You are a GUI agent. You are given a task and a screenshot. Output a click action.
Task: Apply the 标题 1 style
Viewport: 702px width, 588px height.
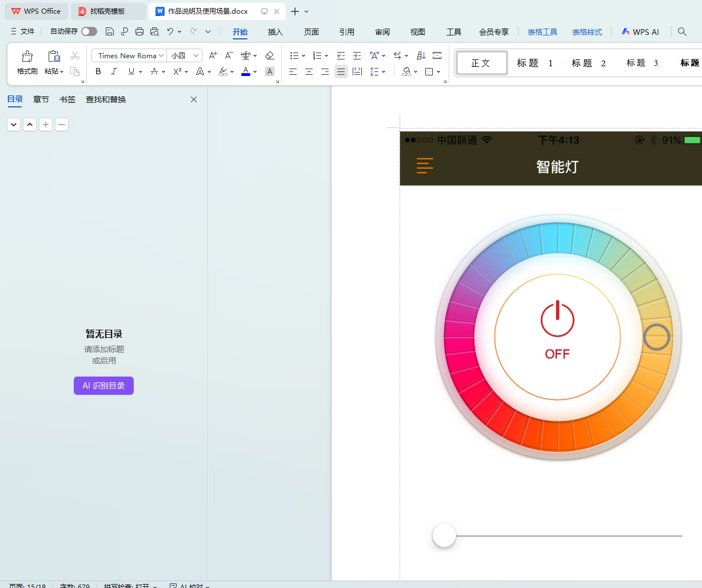535,63
